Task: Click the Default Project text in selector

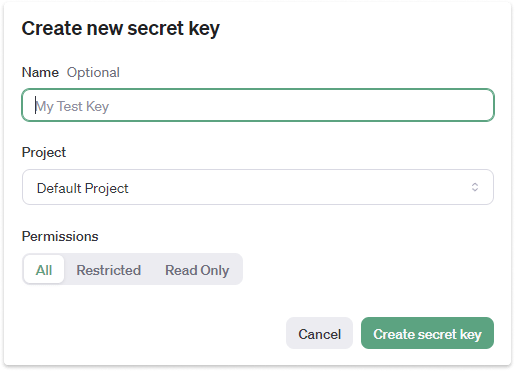Action: click(82, 188)
